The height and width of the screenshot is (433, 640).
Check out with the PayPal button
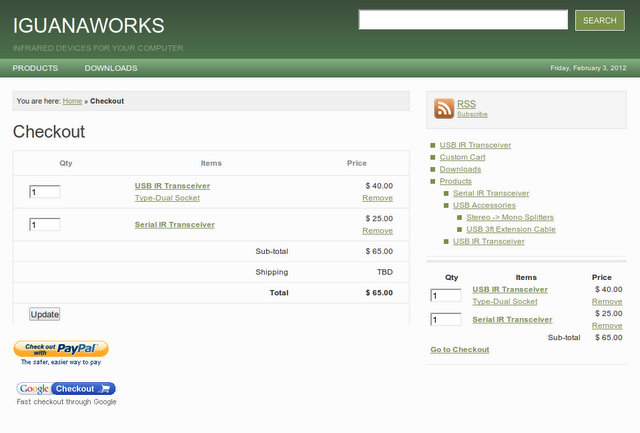[61, 349]
